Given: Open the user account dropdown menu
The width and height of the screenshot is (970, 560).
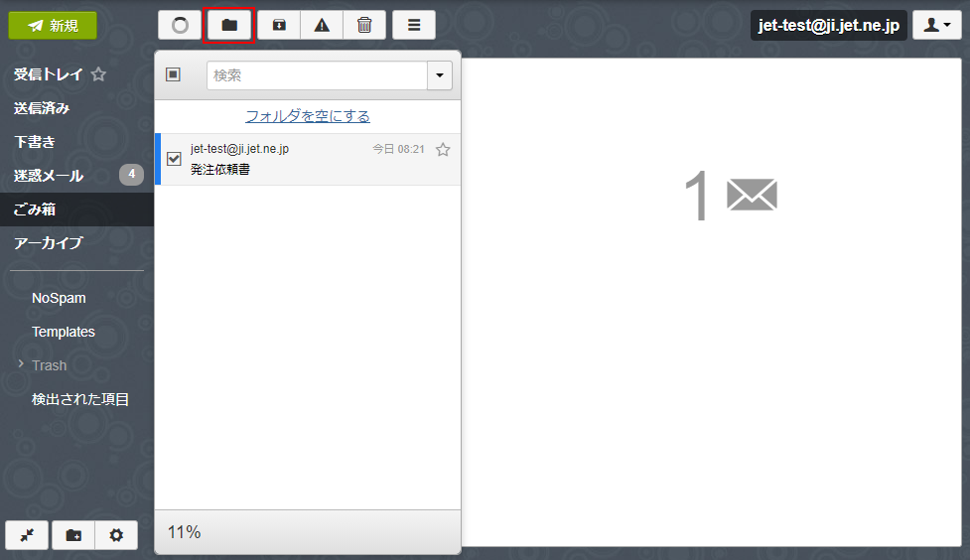Looking at the screenshot, I should tap(936, 25).
